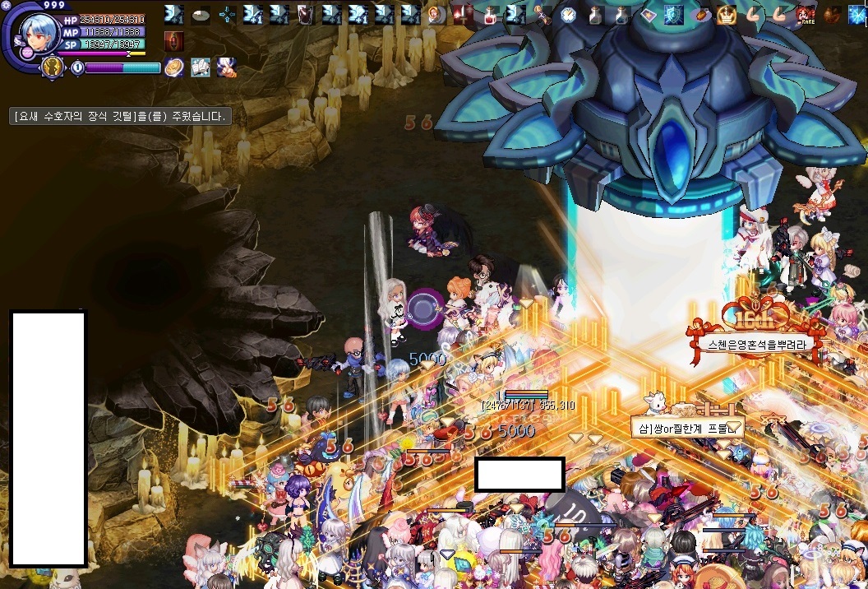Click the system message about 요새 수호자의 장식 깃털
The width and height of the screenshot is (868, 589).
pyautogui.click(x=120, y=116)
